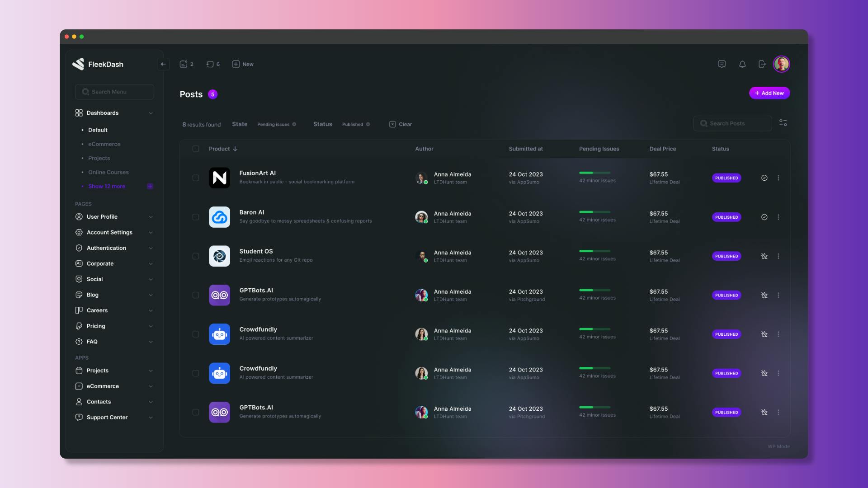Open the notifications bell icon
The image size is (868, 488).
point(742,64)
